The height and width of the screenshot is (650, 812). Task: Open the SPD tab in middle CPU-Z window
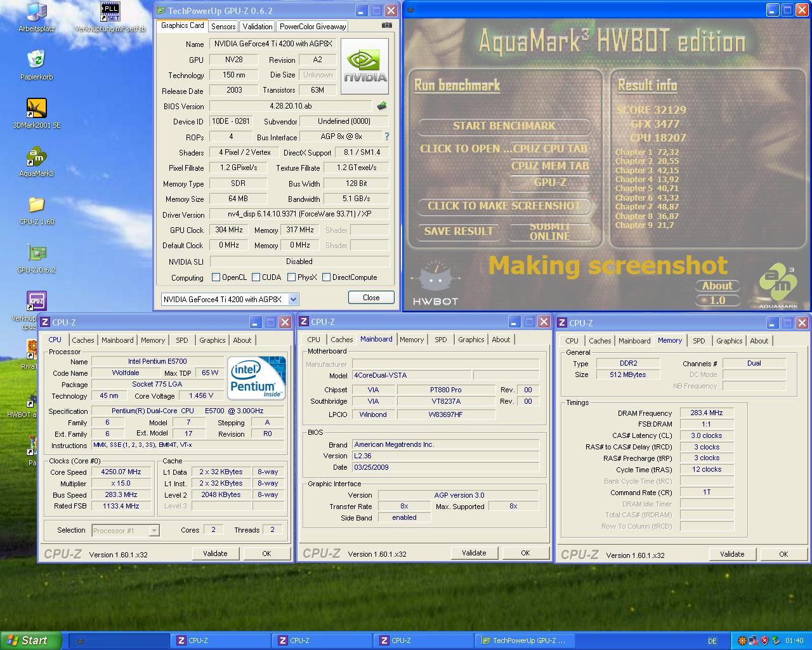pyautogui.click(x=440, y=340)
